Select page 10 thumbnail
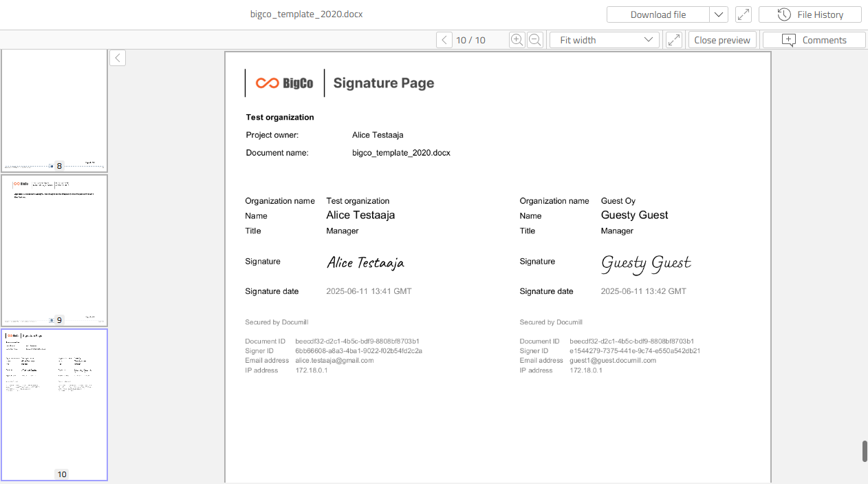 tap(54, 404)
